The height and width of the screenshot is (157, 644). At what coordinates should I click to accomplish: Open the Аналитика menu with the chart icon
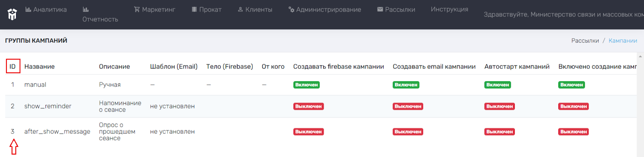[x=46, y=9]
